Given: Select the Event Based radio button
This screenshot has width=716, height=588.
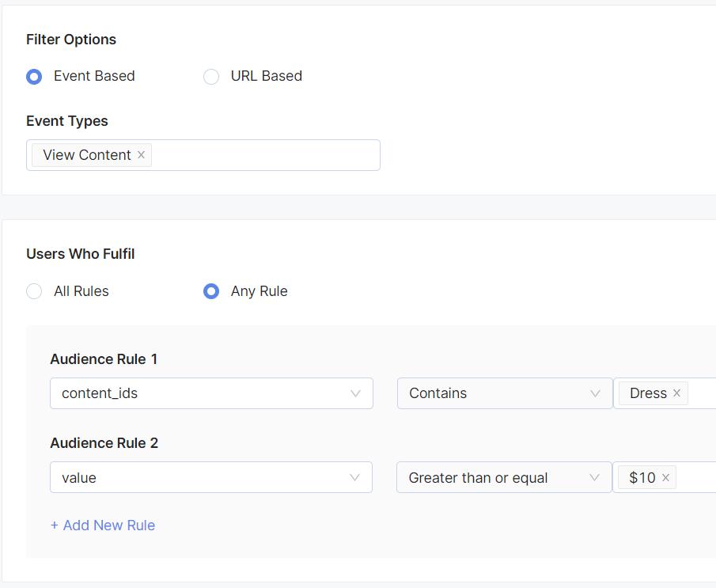Looking at the screenshot, I should tap(34, 76).
